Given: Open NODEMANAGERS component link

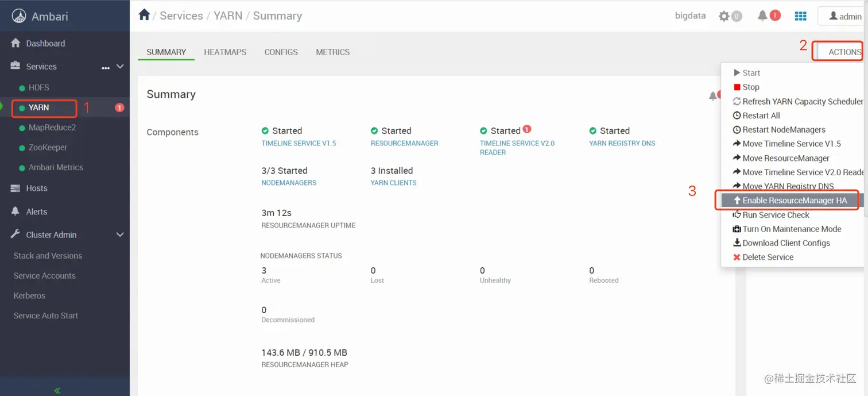Looking at the screenshot, I should (x=289, y=183).
